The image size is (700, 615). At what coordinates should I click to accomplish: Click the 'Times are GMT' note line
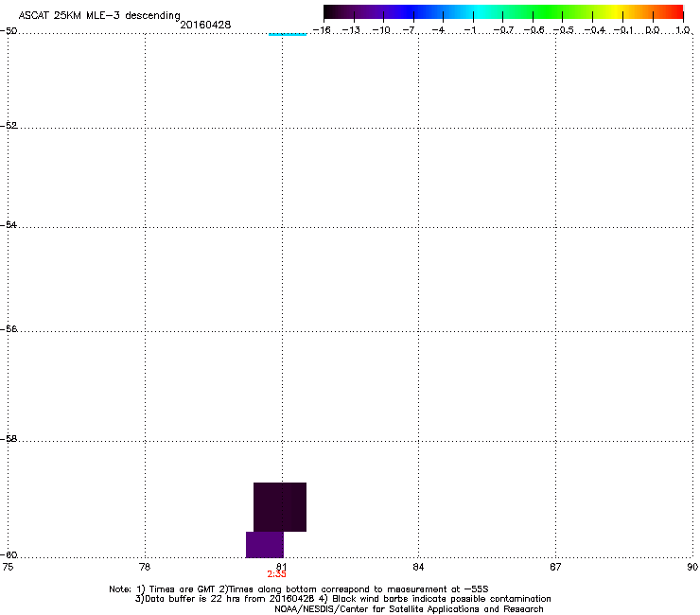point(299,589)
